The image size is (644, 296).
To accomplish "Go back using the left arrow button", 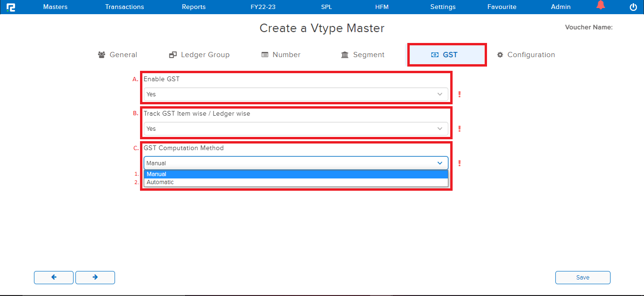I will [54, 278].
